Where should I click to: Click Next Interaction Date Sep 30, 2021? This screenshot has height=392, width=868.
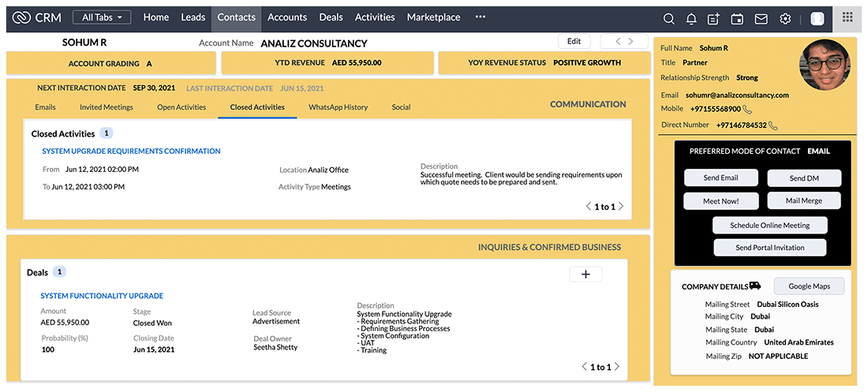154,88
